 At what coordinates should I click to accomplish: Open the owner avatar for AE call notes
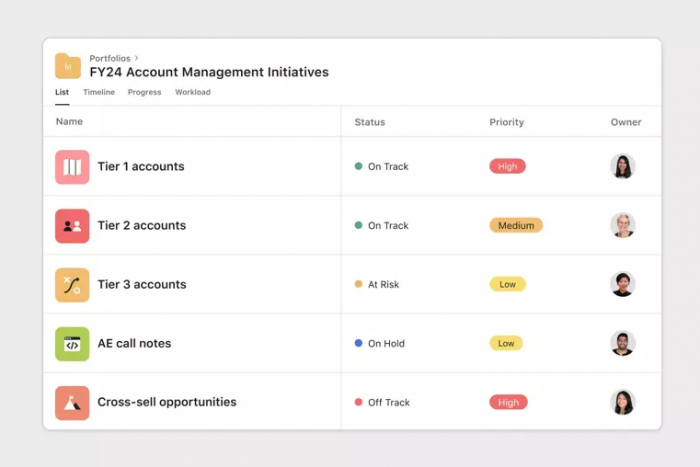623,343
